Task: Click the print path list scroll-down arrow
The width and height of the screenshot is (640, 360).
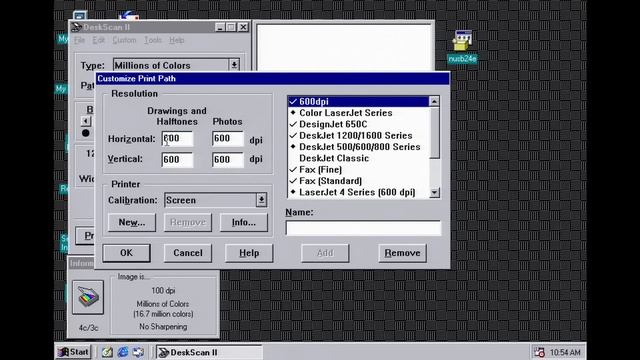Action: click(434, 192)
